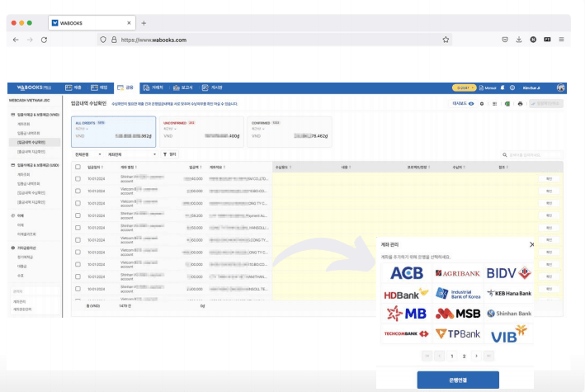Open the 매입 purchases tab
Screen dimensions: 585x392
tap(99, 87)
